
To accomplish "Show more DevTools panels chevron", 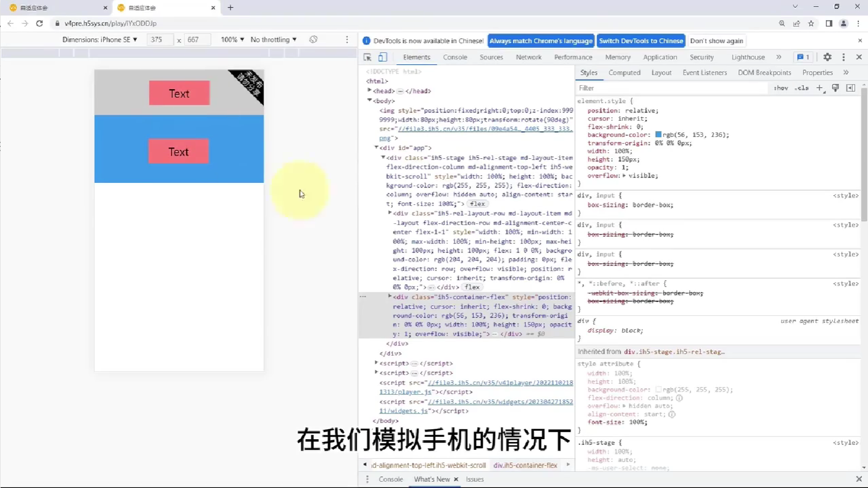I will tap(779, 57).
